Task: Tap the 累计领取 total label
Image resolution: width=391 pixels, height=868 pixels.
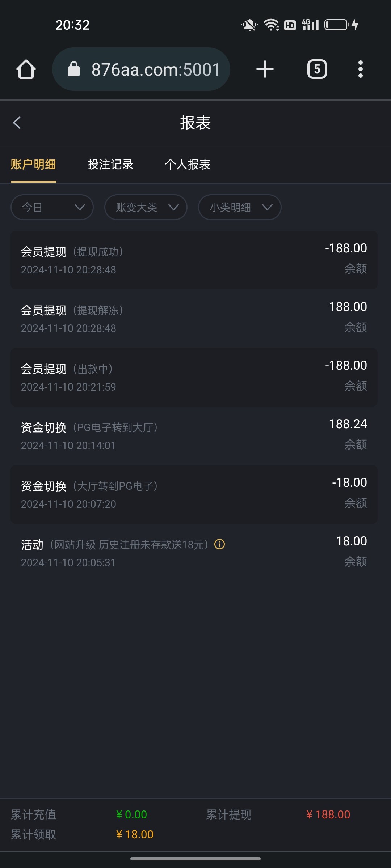Action: click(33, 834)
